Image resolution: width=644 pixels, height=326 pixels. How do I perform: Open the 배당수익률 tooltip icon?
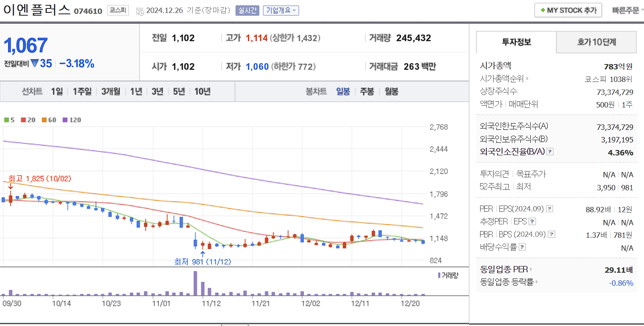tap(522, 247)
